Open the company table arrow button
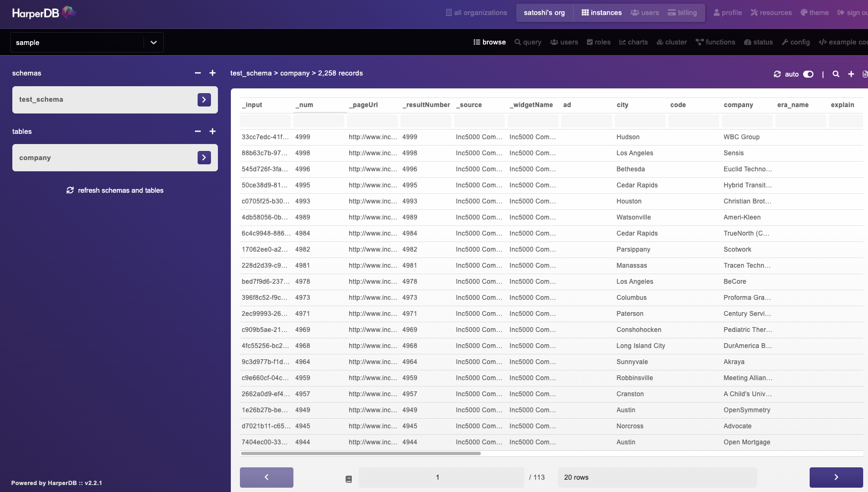This screenshot has height=492, width=868. point(204,157)
